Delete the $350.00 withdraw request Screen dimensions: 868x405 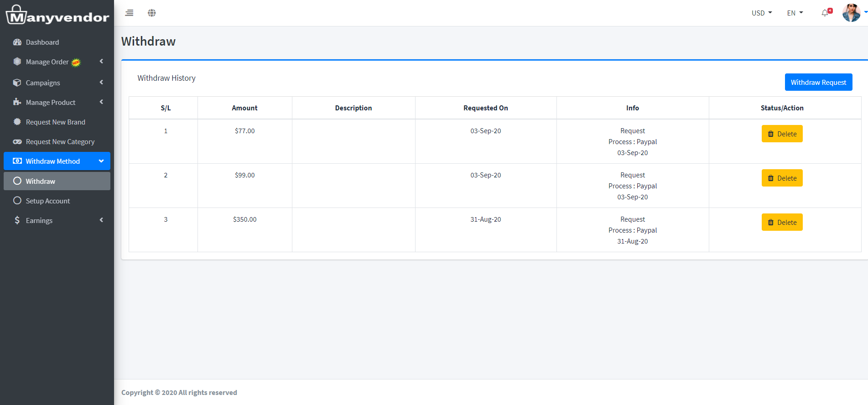click(x=782, y=222)
